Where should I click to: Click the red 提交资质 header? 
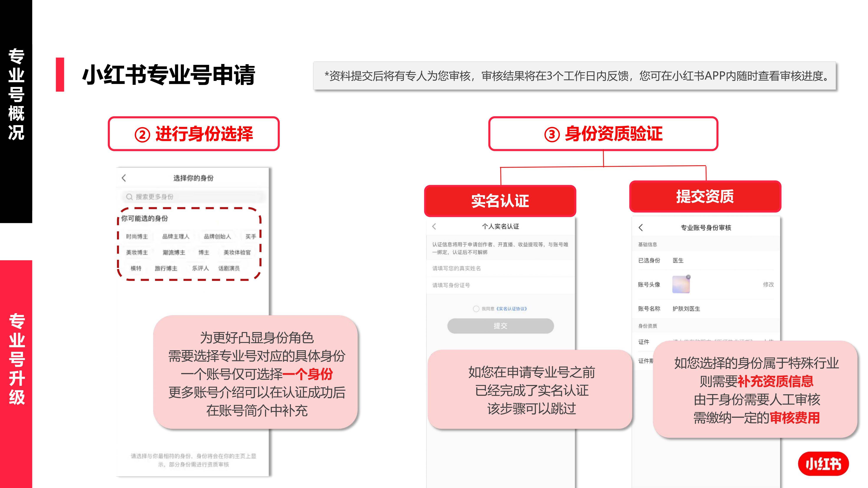coord(705,196)
